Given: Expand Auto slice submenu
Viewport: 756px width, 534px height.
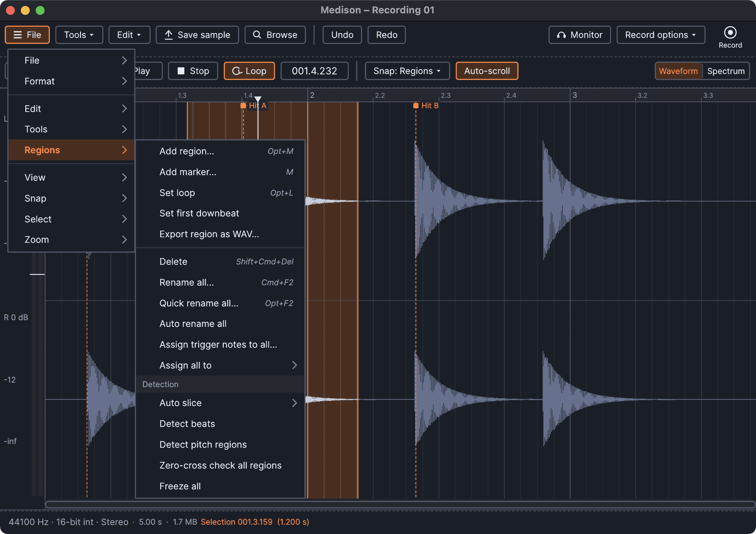Looking at the screenshot, I should [220, 403].
